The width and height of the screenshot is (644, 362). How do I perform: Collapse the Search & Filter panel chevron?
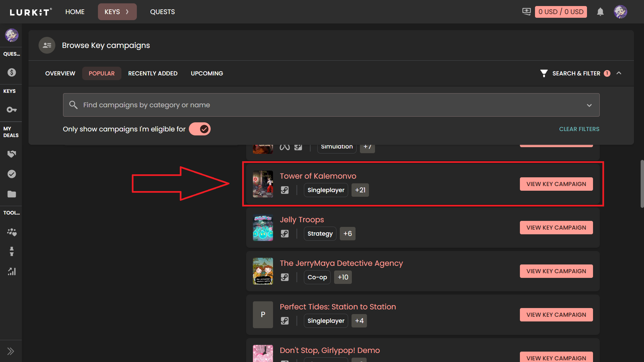(x=619, y=73)
